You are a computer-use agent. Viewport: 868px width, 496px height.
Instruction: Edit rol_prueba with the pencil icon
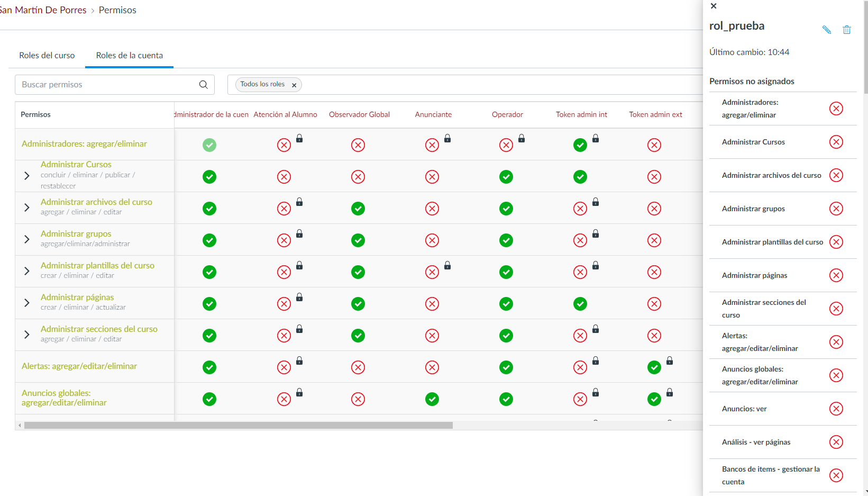(826, 30)
